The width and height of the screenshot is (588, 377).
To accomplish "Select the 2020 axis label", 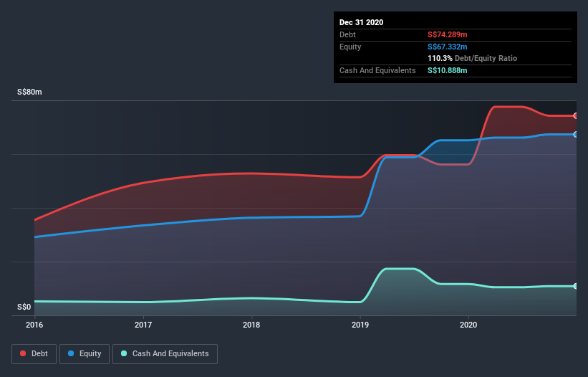I will (x=468, y=325).
